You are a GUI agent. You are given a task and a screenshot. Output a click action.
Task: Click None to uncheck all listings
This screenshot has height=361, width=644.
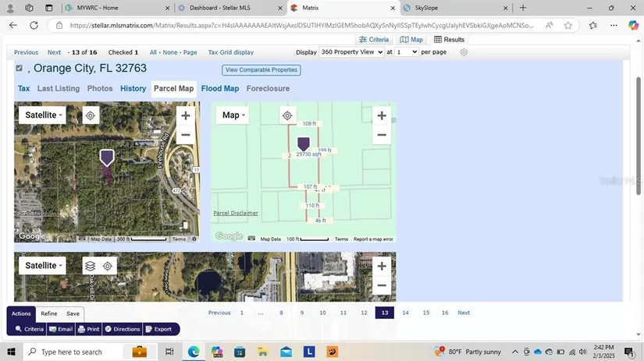(169, 52)
